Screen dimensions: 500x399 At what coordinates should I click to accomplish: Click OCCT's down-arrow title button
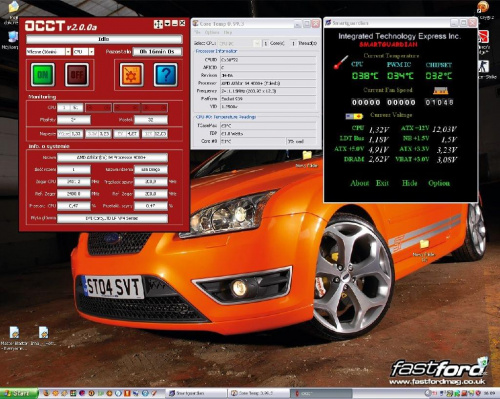coord(167,23)
